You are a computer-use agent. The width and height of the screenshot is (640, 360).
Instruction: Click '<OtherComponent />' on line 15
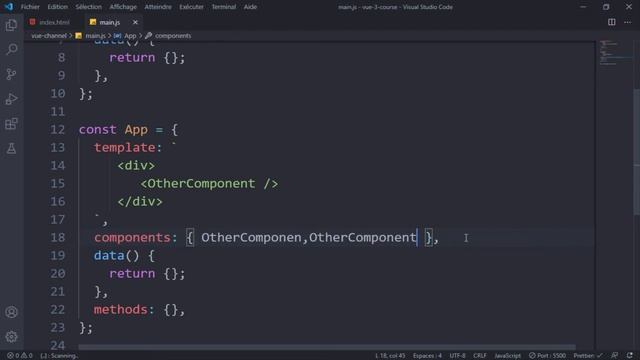coord(209,183)
